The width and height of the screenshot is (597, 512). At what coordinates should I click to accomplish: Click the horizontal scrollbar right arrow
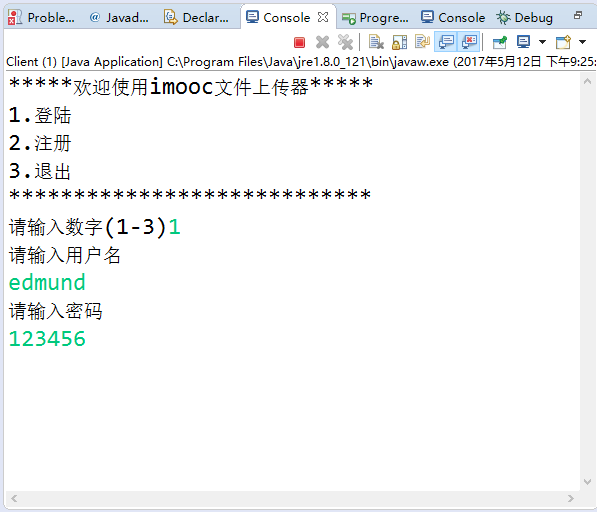[x=570, y=498]
